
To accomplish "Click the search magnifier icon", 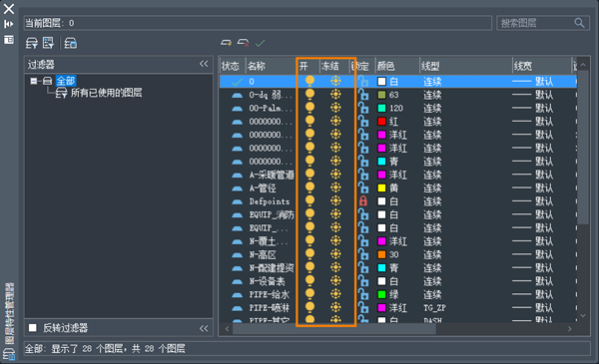I will pyautogui.click(x=579, y=23).
